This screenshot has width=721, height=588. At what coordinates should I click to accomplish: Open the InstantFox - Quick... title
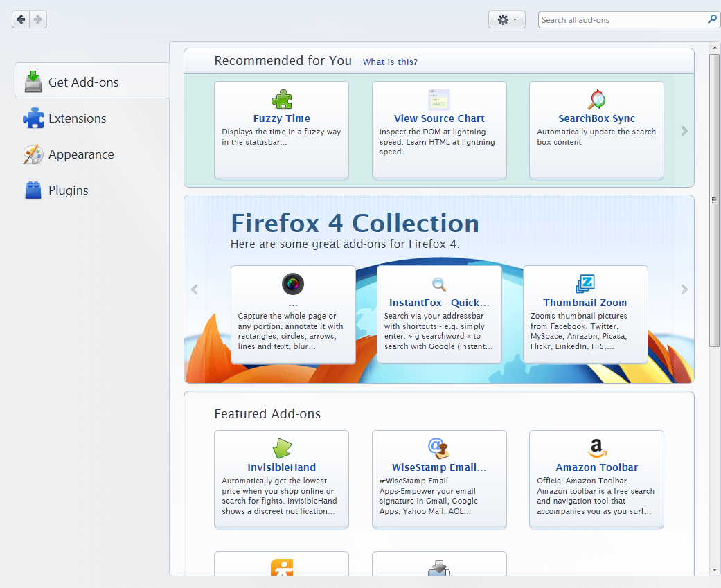click(x=439, y=303)
